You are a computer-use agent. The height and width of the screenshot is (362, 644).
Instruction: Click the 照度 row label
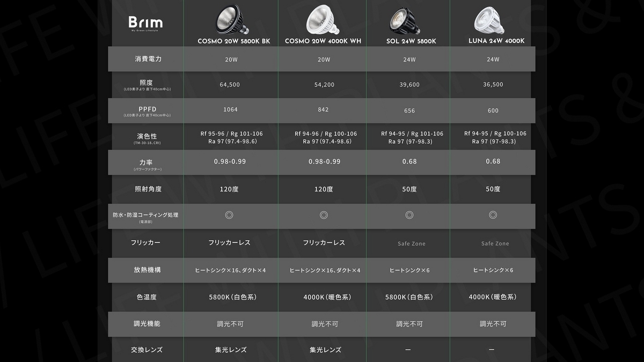[147, 83]
